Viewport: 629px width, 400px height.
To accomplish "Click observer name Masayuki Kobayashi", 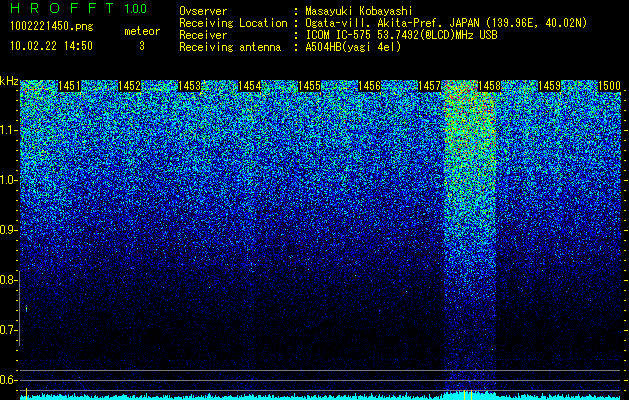I will coord(358,12).
